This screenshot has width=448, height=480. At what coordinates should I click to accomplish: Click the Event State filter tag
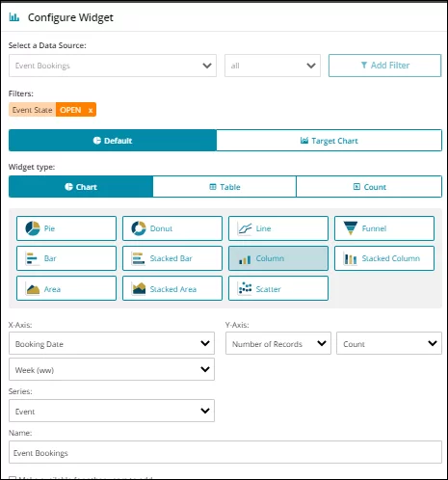[x=33, y=110]
